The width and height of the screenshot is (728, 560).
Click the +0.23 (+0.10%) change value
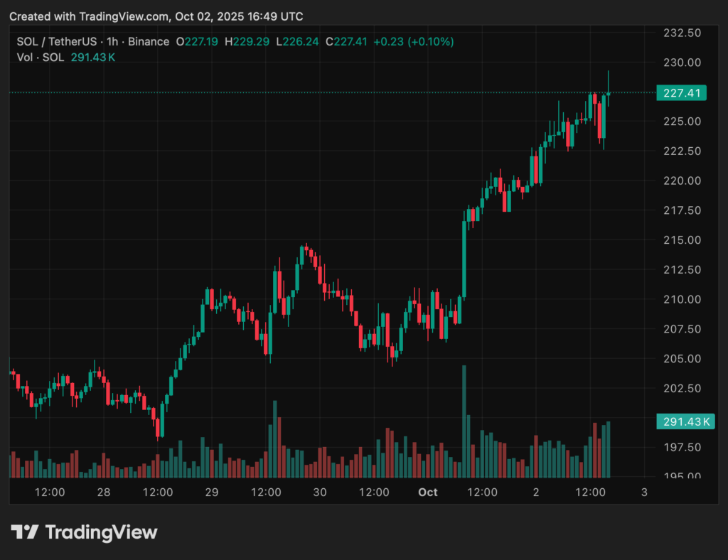[x=413, y=42]
